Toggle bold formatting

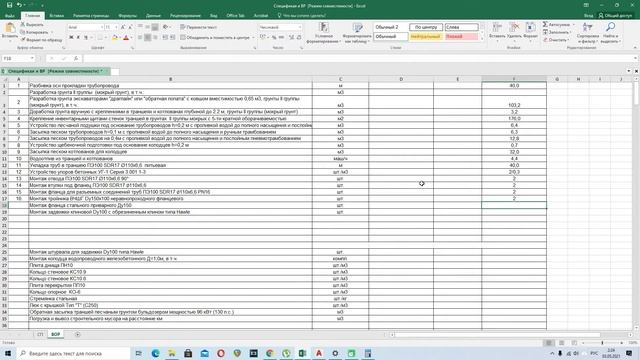click(71, 38)
